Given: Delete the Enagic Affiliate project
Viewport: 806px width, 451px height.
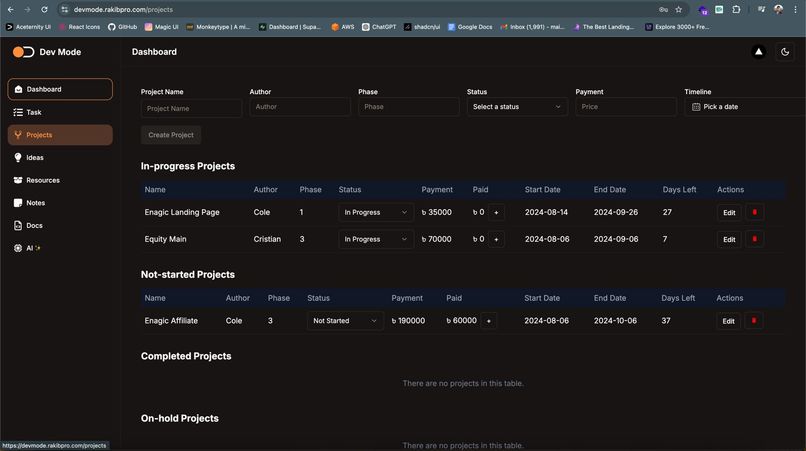Looking at the screenshot, I should point(754,321).
